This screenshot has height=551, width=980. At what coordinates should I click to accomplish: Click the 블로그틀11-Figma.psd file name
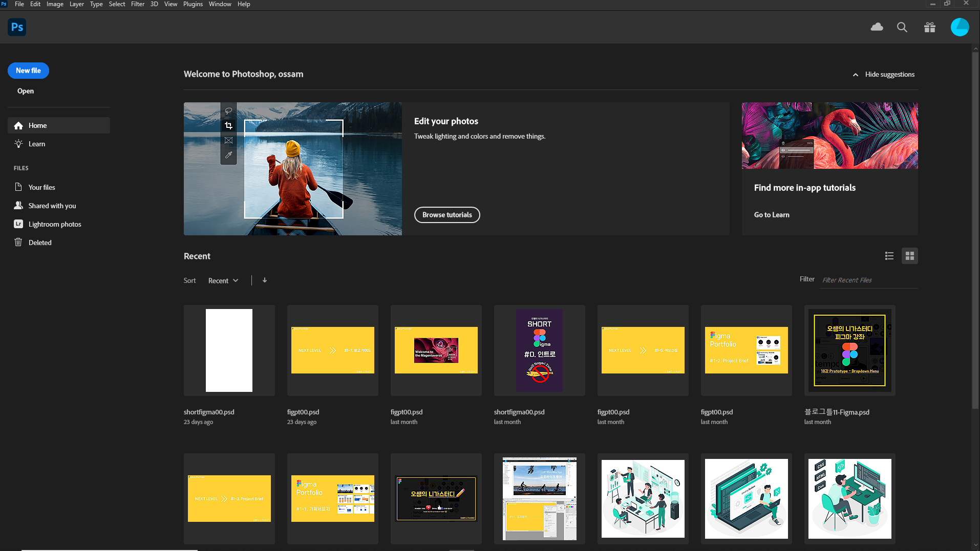(837, 412)
